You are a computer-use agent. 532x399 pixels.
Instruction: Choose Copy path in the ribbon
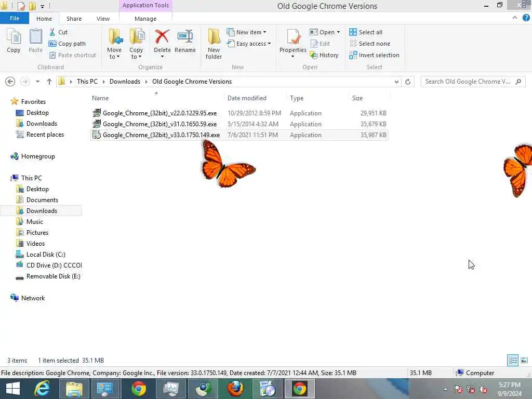click(x=67, y=44)
